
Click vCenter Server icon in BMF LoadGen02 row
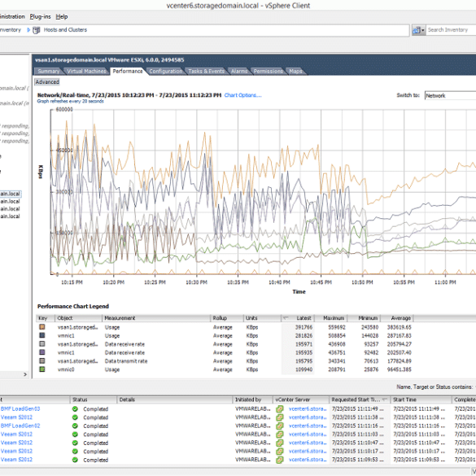pos(280,426)
